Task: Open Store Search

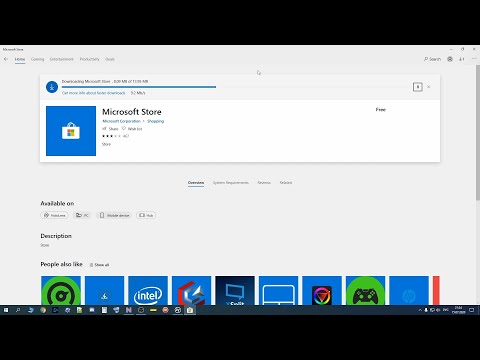Action: (432, 59)
